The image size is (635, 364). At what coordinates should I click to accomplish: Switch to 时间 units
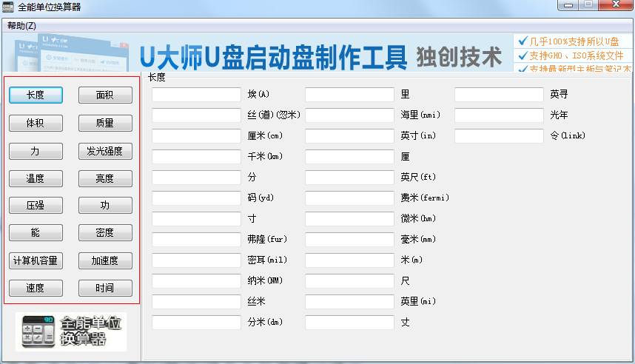click(x=105, y=289)
